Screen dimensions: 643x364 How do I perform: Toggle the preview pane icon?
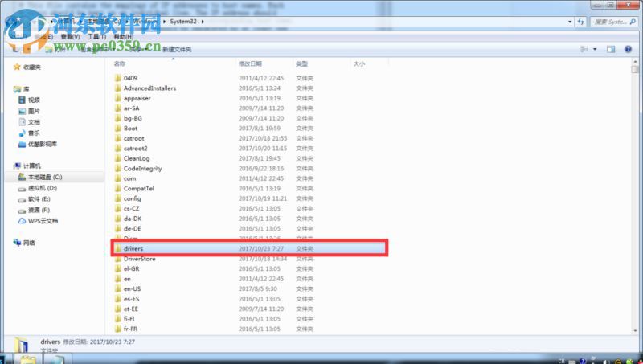[x=611, y=49]
